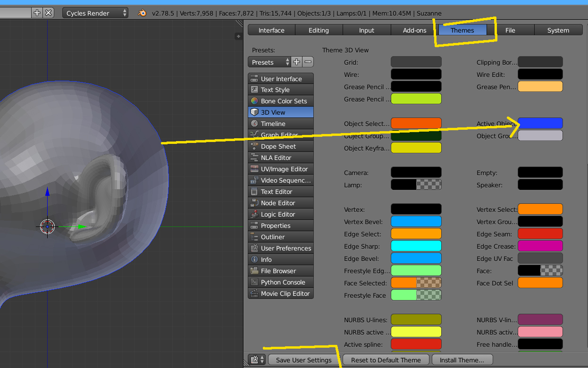Open the Object Selected orange color swatch

(416, 123)
